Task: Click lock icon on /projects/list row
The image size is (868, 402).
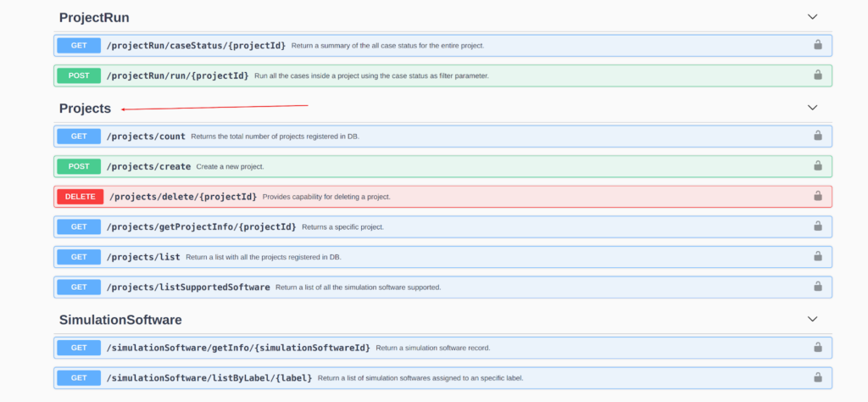Action: tap(818, 256)
